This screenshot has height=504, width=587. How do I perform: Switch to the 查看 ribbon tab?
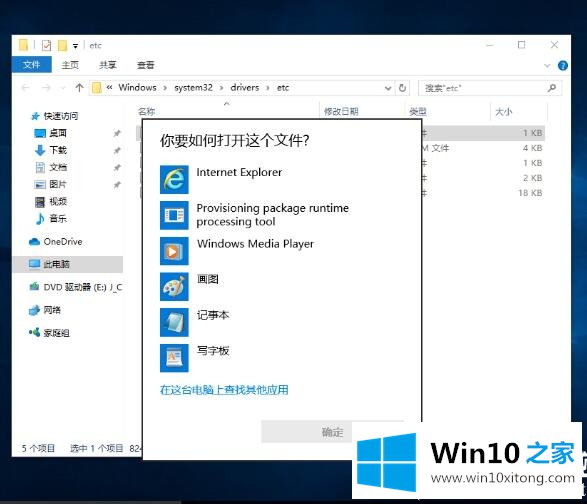click(x=146, y=65)
